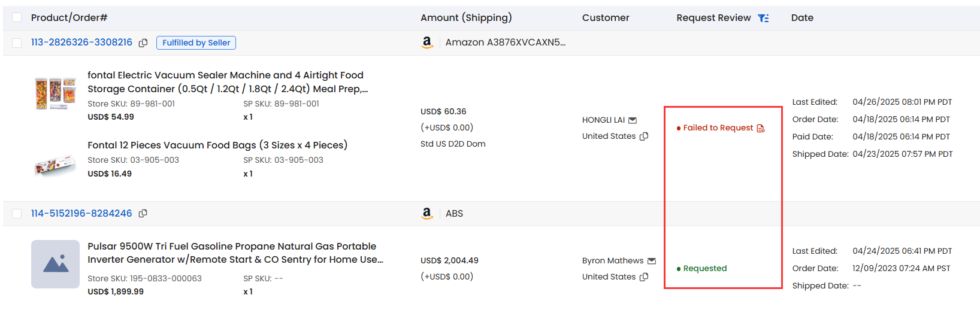Screen dimensions: 980x310
Task: Open fontal Vacuum Sealer product thumbnail
Action: click(x=55, y=93)
